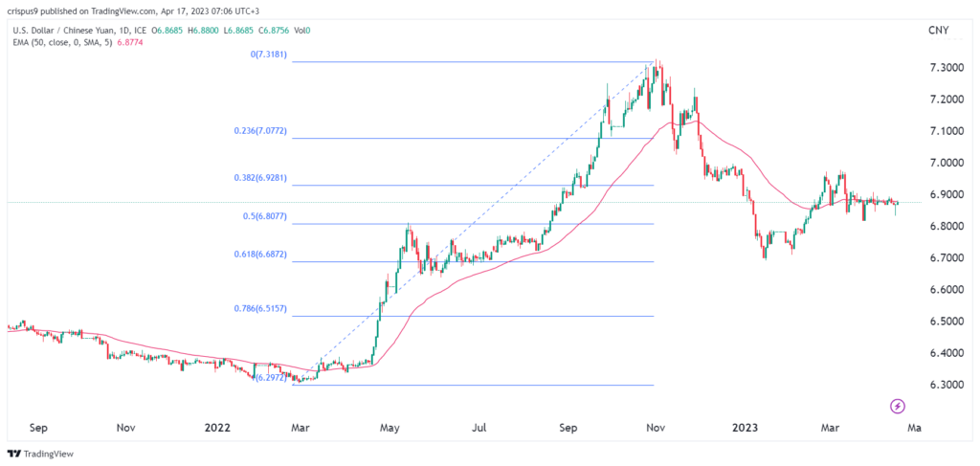The height and width of the screenshot is (466, 980).
Task: Click the first Nov label on time axis
Action: (x=126, y=428)
